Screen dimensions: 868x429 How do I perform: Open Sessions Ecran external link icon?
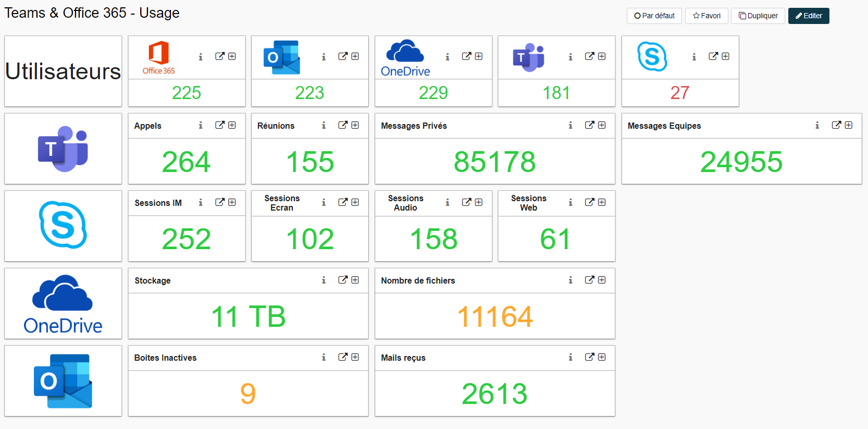[x=343, y=202]
